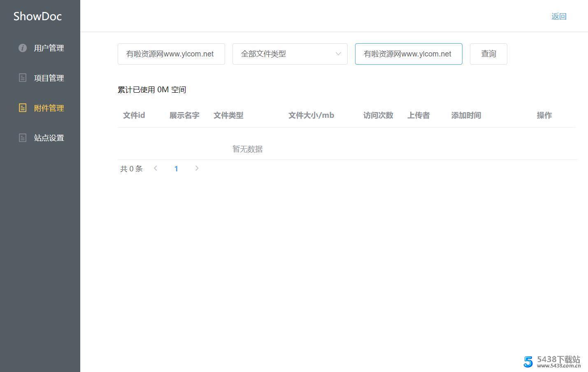Click the info icon beside 用户管理

pos(23,48)
